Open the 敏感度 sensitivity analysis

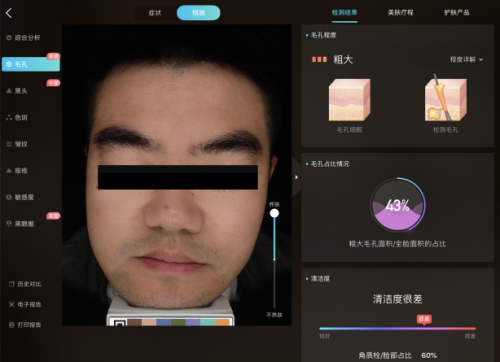click(x=20, y=197)
